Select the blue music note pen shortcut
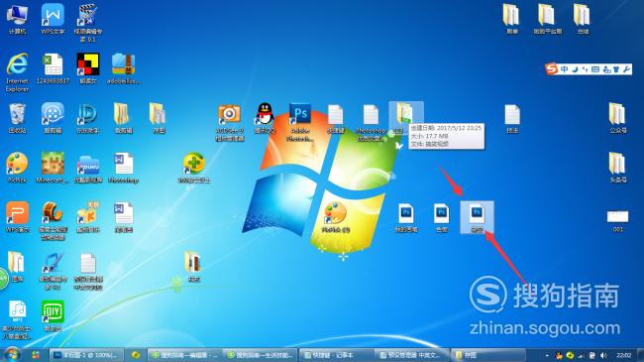 click(x=53, y=271)
